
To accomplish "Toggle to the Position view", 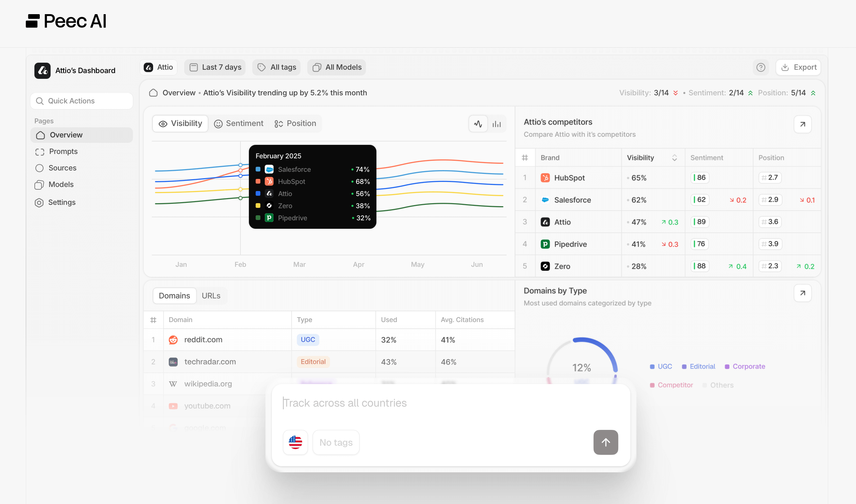I will 295,123.
